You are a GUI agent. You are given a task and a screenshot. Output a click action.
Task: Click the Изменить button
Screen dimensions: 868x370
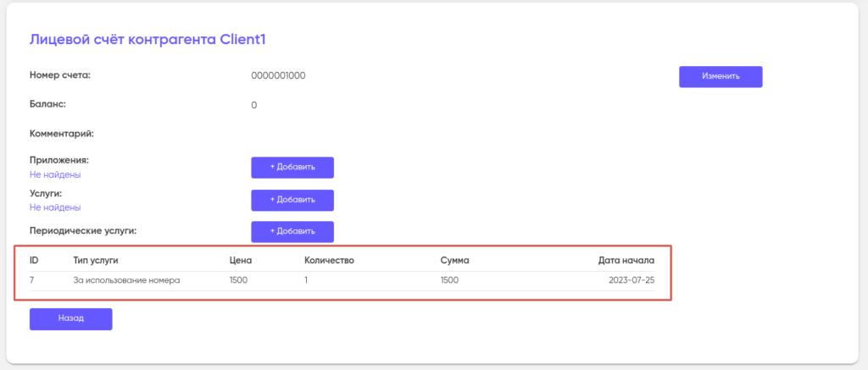pos(721,76)
